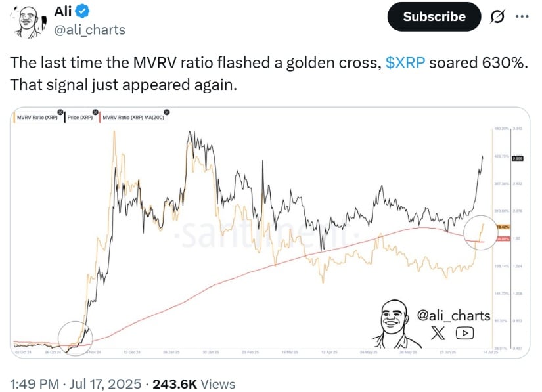The width and height of the screenshot is (542, 392).
Task: Open the three-dot more options menu
Action: tap(522, 16)
